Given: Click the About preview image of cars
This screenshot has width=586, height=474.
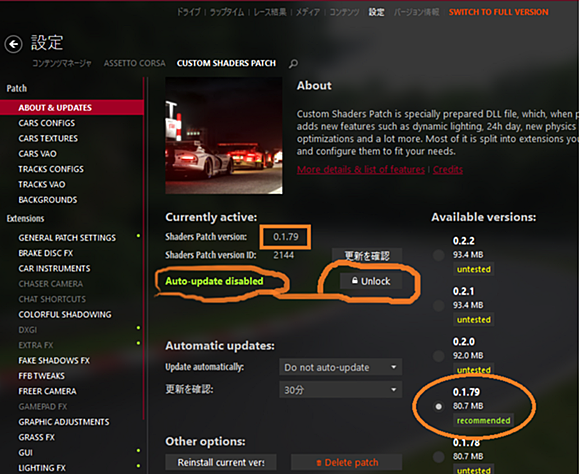Looking at the screenshot, I should click(224, 135).
